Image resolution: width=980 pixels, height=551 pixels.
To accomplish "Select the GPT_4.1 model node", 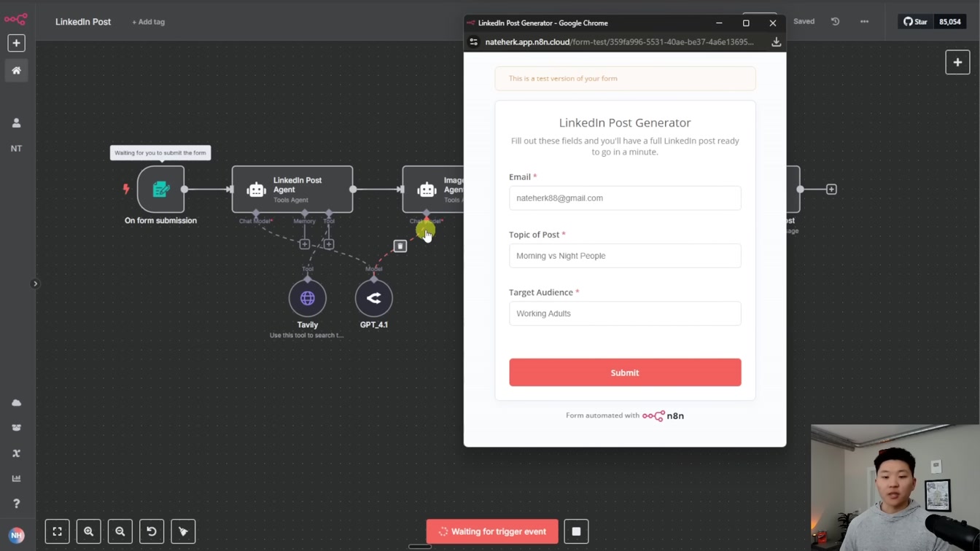I will click(374, 298).
